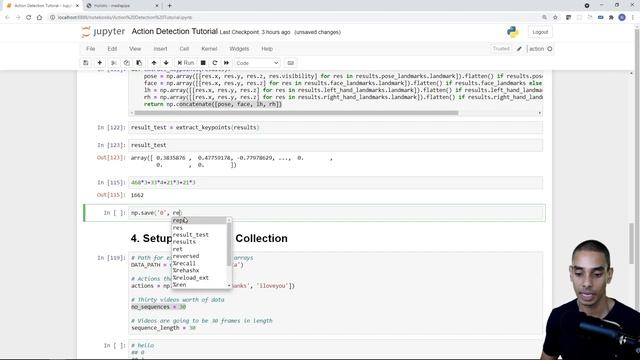Click the kernel idle circle indicator
The height and width of the screenshot is (360, 640).
[x=550, y=49]
